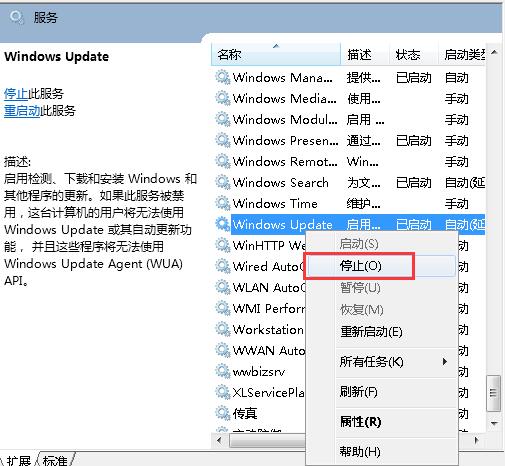Viewport: 505px width, 466px height.
Task: Expand the 所有任务(K) submenu arrow
Action: pyautogui.click(x=445, y=362)
